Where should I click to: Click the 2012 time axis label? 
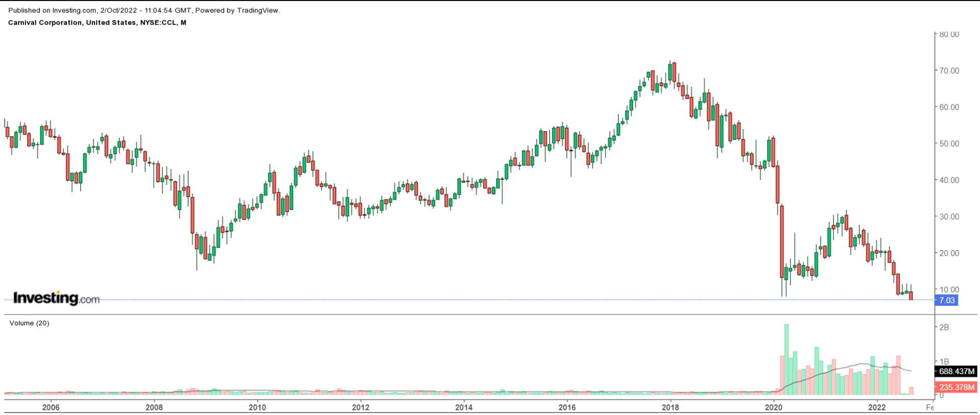(x=361, y=407)
